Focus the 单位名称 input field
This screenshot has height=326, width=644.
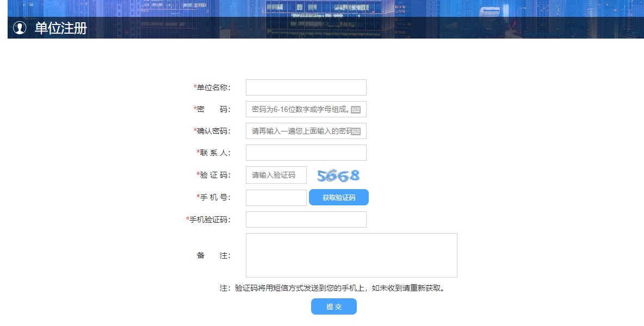[305, 87]
